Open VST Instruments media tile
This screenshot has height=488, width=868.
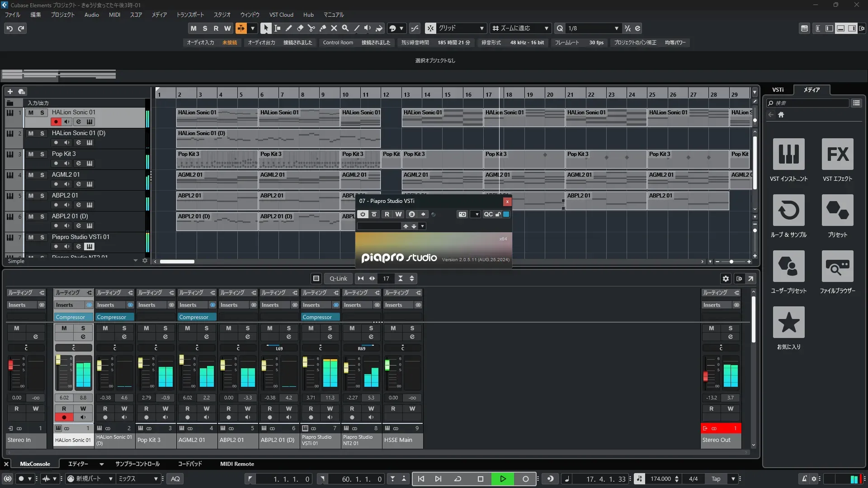tap(788, 154)
